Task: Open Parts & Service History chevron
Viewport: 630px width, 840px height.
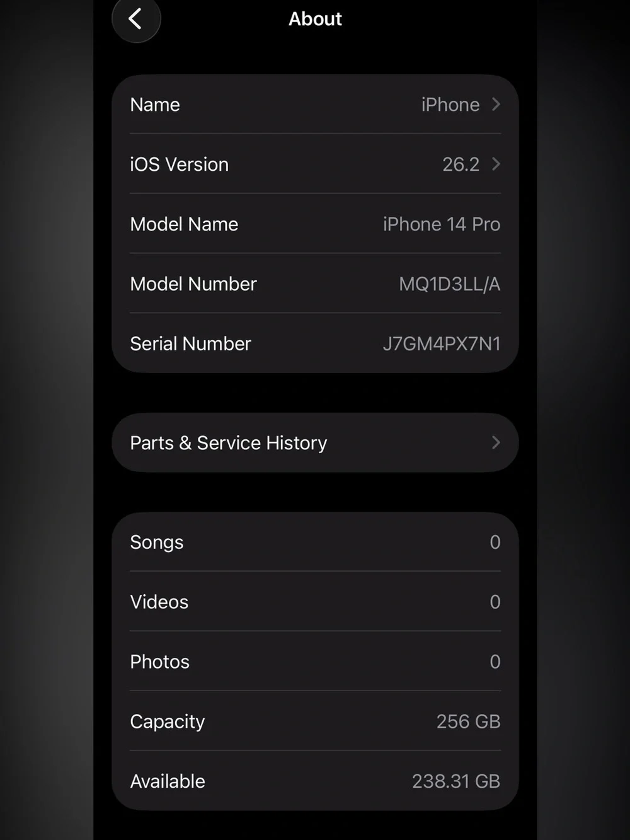Action: pos(496,442)
